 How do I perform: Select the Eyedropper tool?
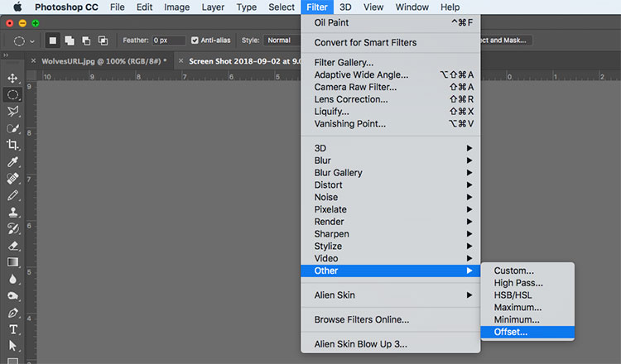coord(12,161)
